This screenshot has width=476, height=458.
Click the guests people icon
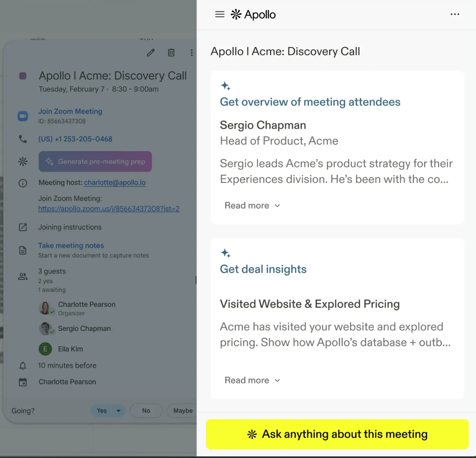pos(23,277)
